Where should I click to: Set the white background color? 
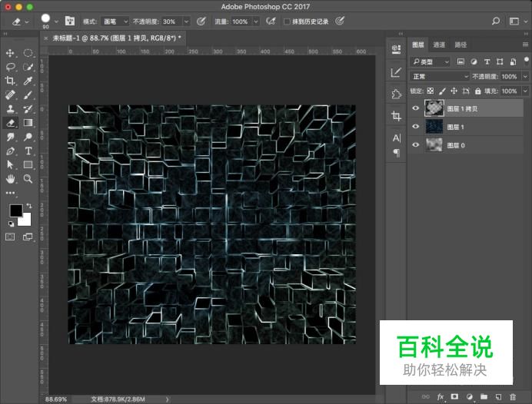[26, 221]
